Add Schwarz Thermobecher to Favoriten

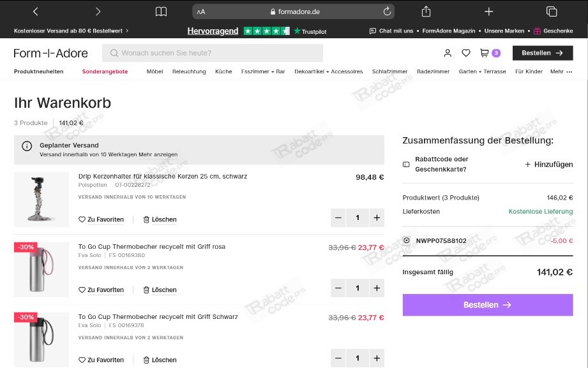[101, 360]
